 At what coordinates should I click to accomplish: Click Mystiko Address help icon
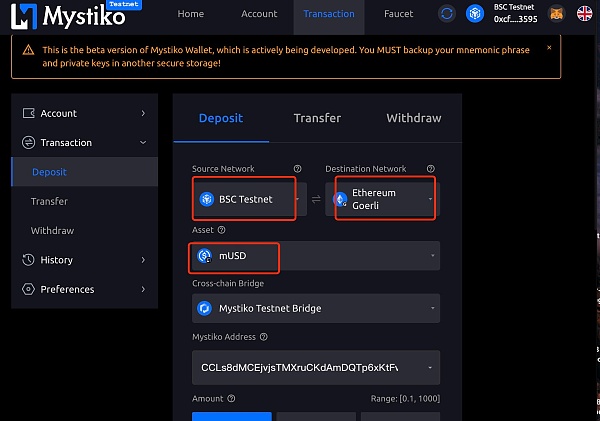pyautogui.click(x=264, y=337)
